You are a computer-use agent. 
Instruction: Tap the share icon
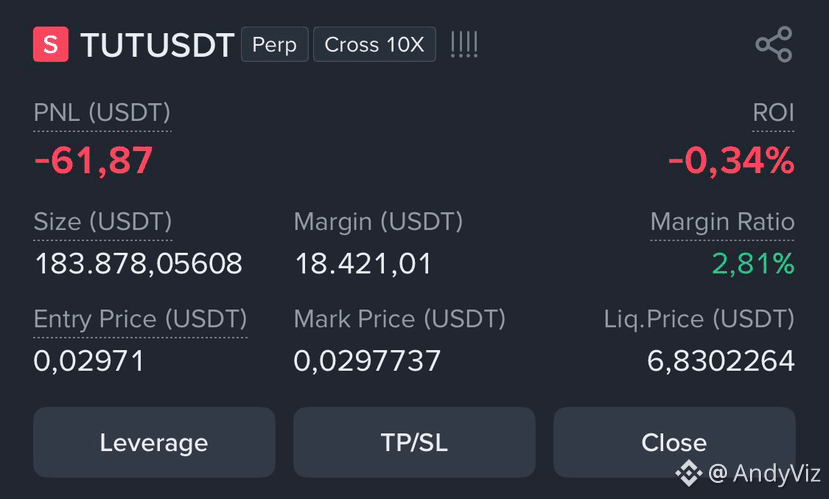(x=774, y=44)
